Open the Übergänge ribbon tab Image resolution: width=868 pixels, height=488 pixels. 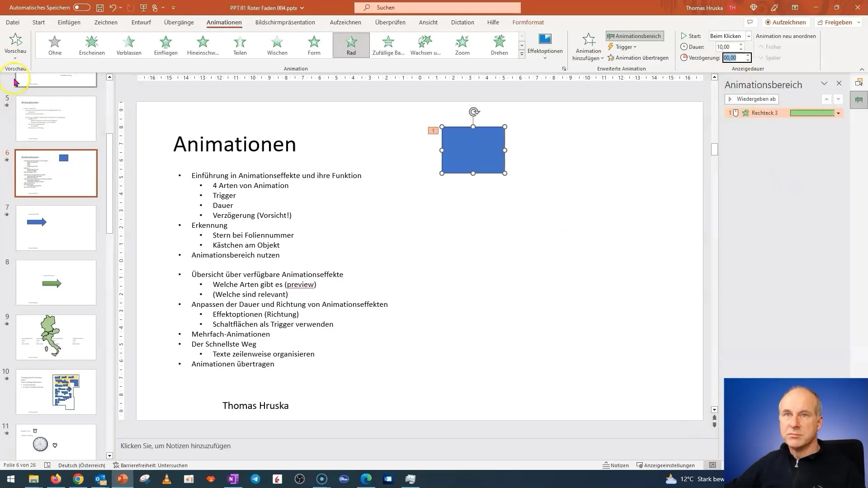[x=178, y=22]
